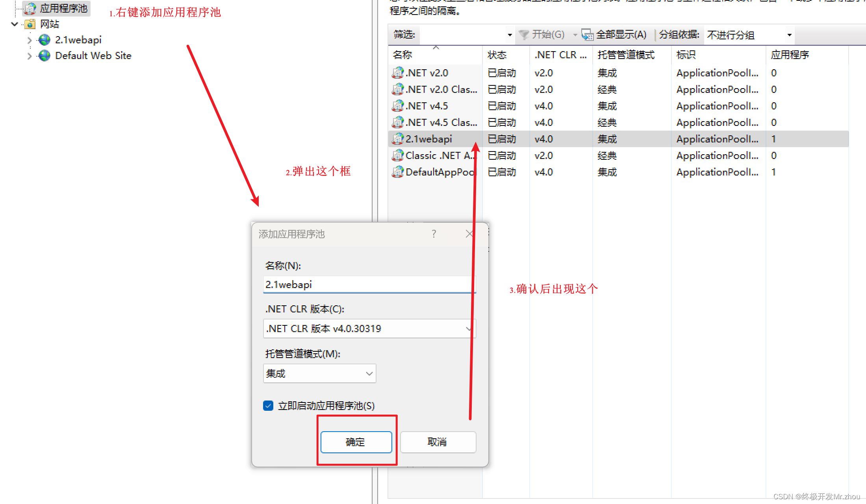Screen dimensions: 866x504
Task: Select the Default Web Site label
Action: pyautogui.click(x=93, y=55)
